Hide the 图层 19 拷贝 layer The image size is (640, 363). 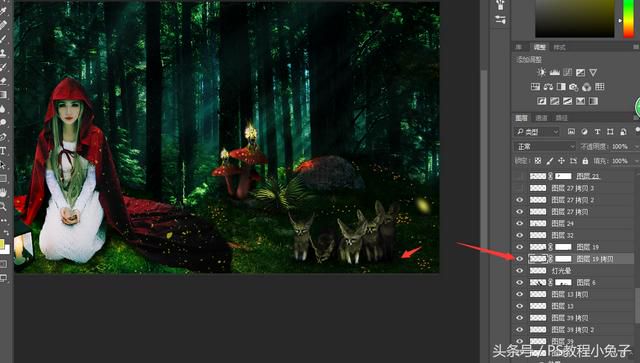tap(520, 259)
